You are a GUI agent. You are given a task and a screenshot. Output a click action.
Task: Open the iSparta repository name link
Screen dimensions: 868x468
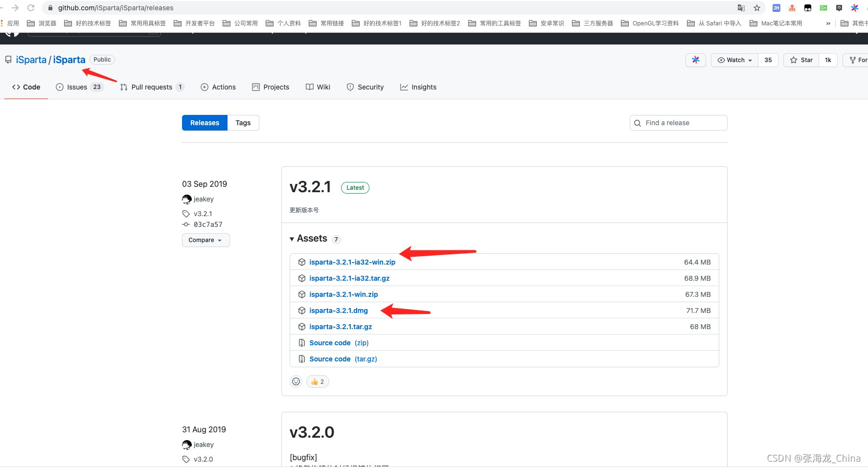[x=69, y=60]
